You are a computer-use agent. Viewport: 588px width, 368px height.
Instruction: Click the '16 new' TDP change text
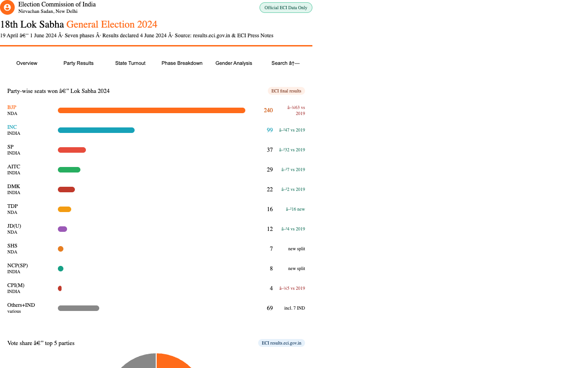point(295,209)
